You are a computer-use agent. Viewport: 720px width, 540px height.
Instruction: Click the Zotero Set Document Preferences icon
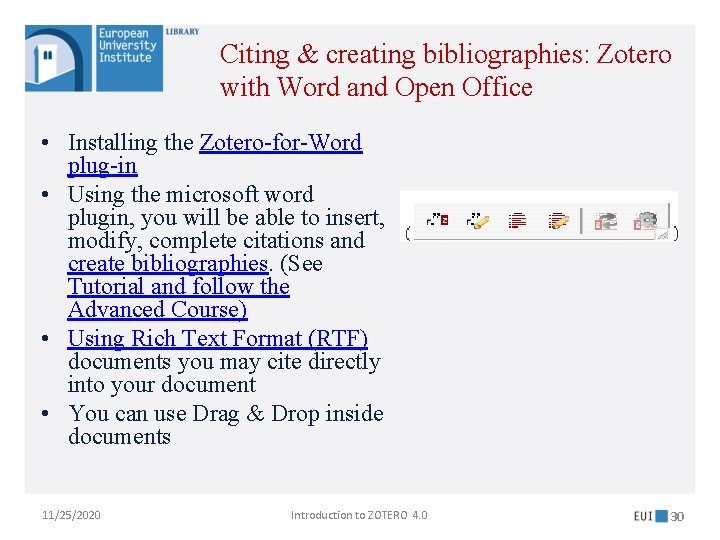click(x=645, y=221)
